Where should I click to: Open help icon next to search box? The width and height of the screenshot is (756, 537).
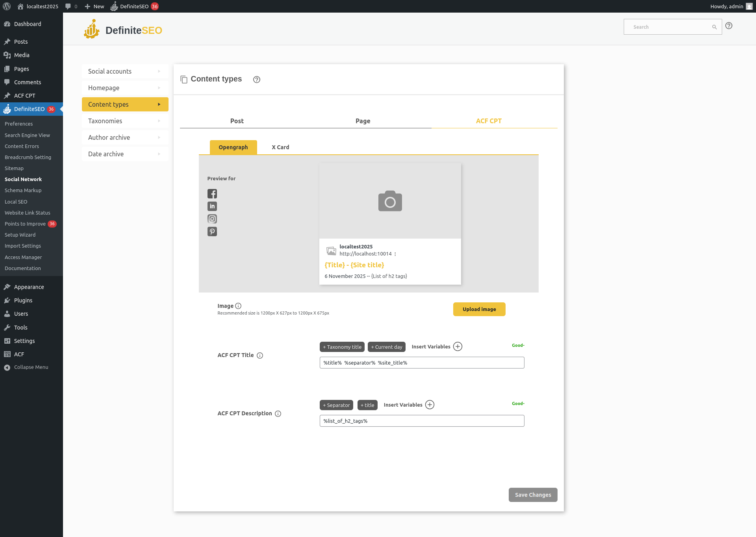[729, 26]
